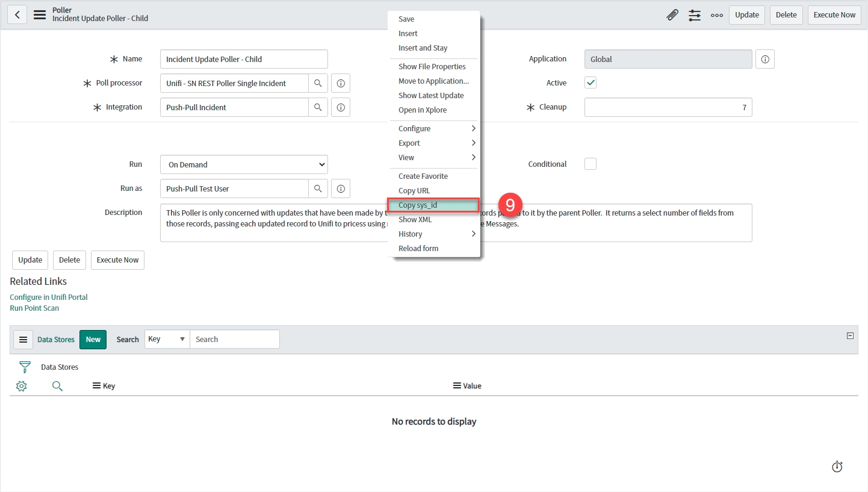
Task: Open the Key search field dropdown
Action: click(167, 339)
